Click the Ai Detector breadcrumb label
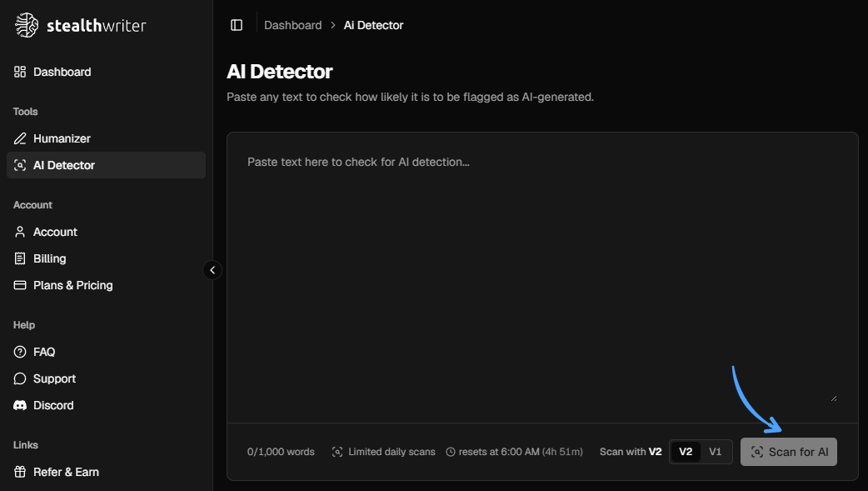This screenshot has width=868, height=491. (374, 25)
